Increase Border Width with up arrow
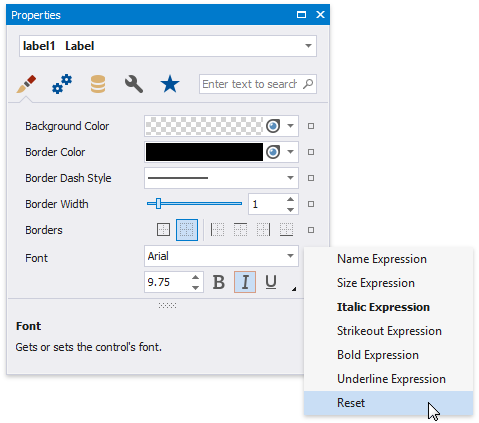Viewport: 479px width, 423px height. [291, 199]
